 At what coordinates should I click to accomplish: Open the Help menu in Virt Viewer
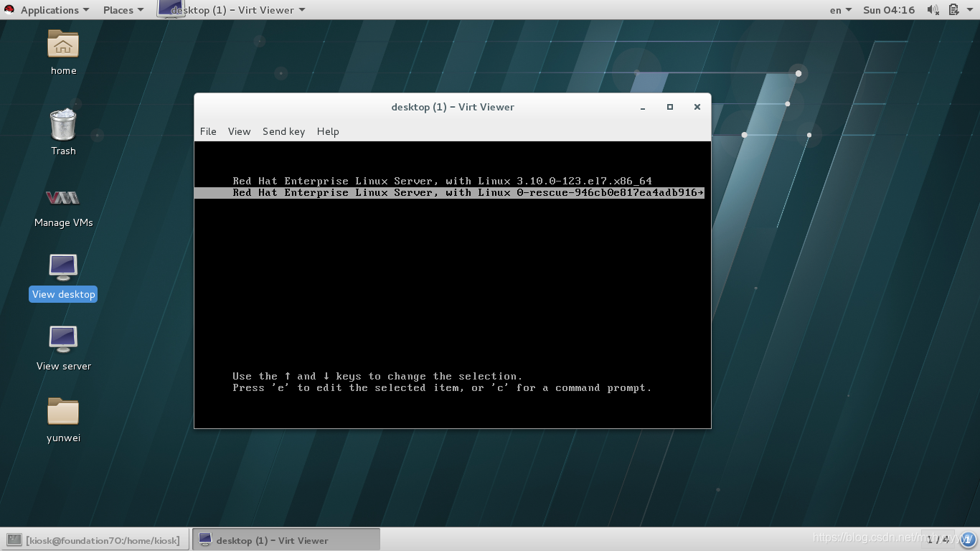328,131
